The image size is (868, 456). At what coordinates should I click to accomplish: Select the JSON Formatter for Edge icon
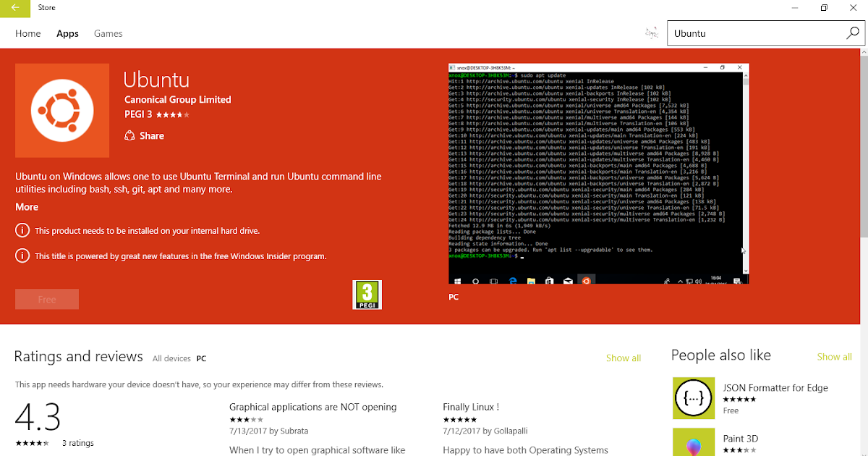pos(693,397)
